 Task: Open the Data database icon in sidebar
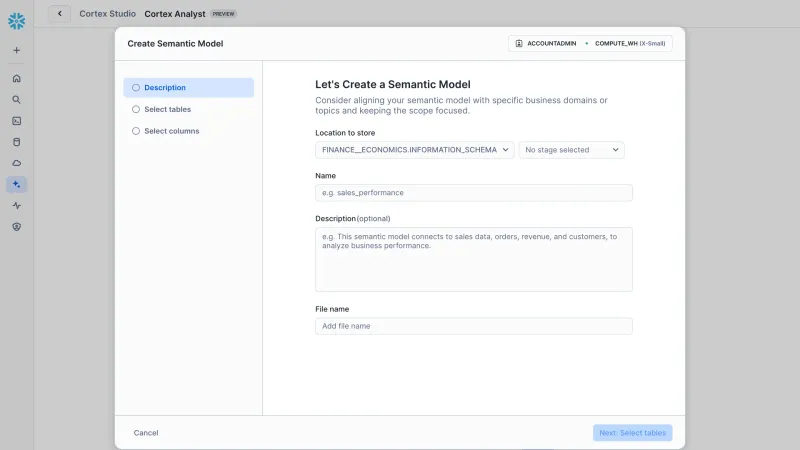[16, 142]
